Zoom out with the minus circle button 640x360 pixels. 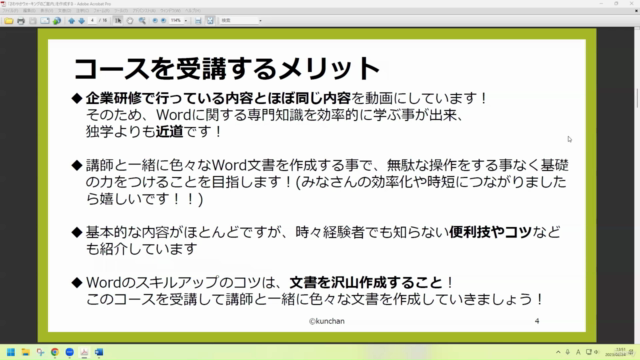click(x=155, y=20)
